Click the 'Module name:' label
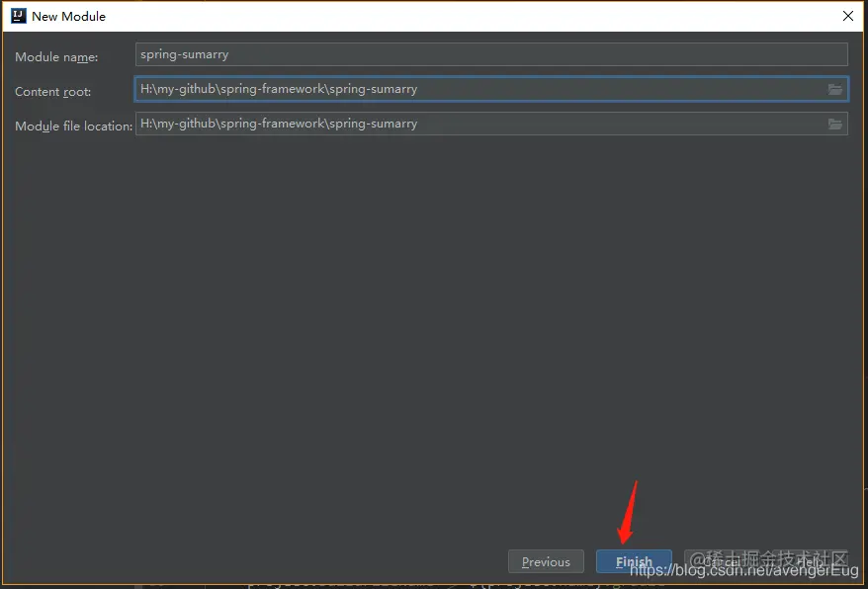 point(56,57)
